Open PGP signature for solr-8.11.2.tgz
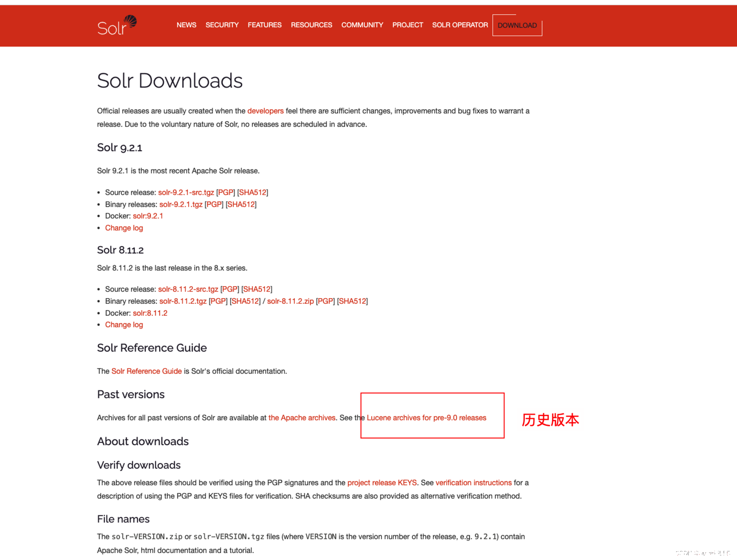The width and height of the screenshot is (737, 560). (x=218, y=301)
